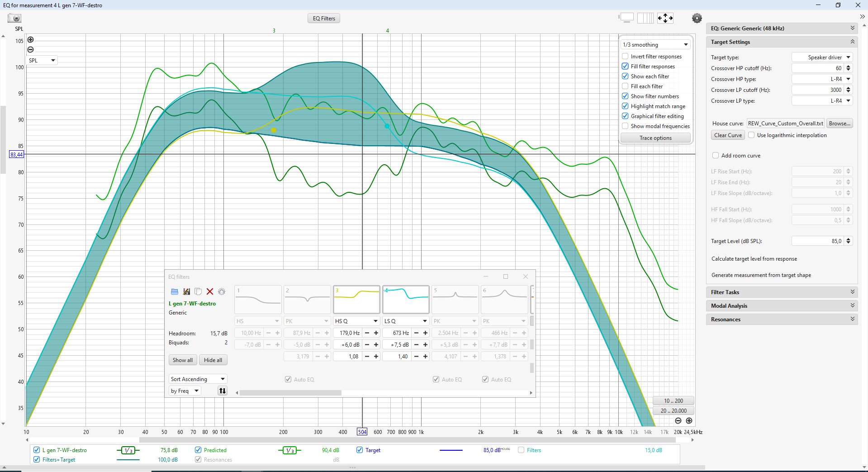Capture graph image with camera icon
The height and width of the screenshot is (472, 868).
pos(14,18)
